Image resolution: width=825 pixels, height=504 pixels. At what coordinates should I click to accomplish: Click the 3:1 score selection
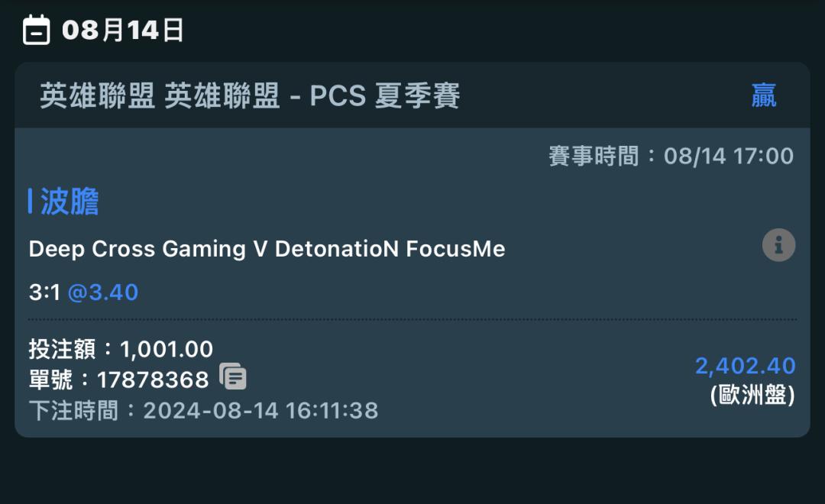point(44,292)
